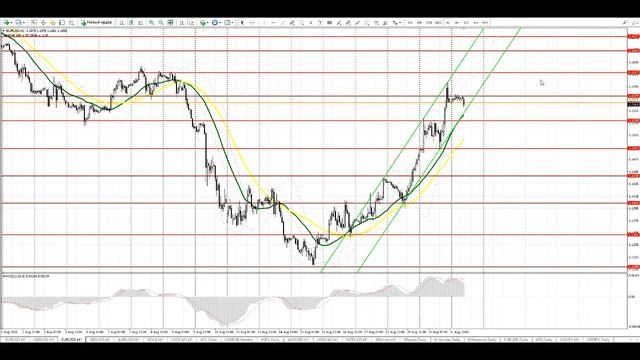Image resolution: width=640 pixels, height=360 pixels.
Task: Switch timeframe to D1
Action: click(x=466, y=22)
